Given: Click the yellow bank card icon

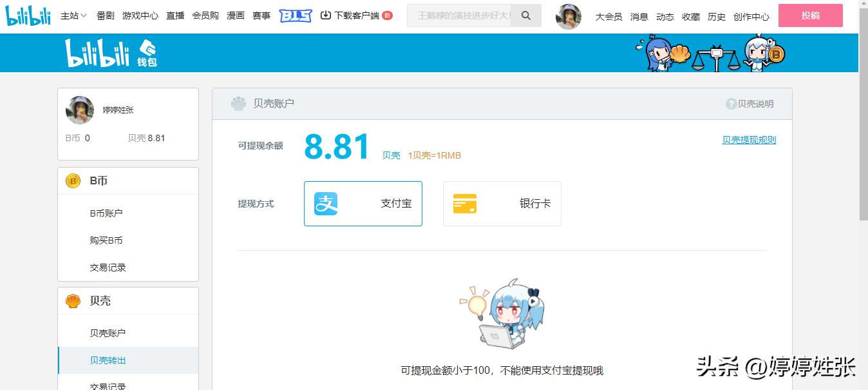Looking at the screenshot, I should [465, 204].
